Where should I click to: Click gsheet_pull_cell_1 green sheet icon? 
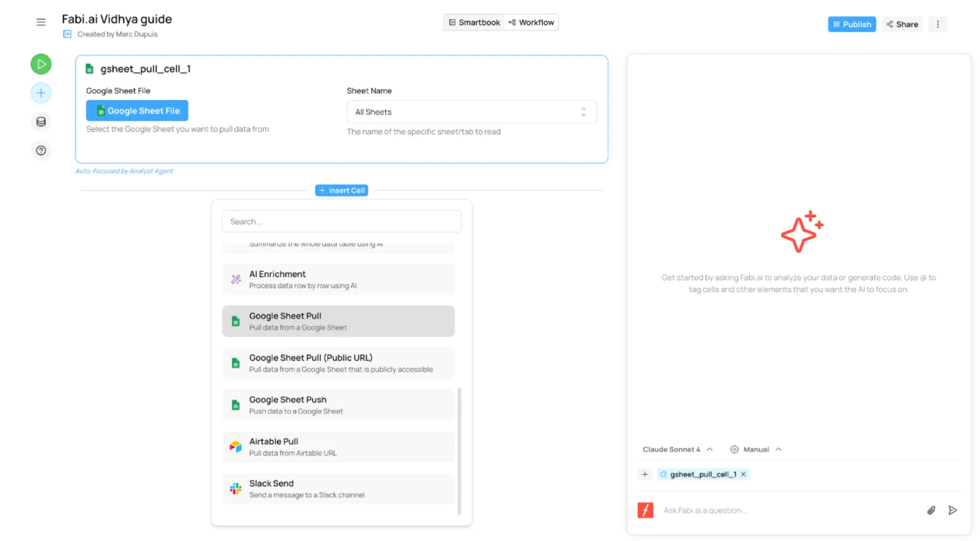(x=89, y=69)
